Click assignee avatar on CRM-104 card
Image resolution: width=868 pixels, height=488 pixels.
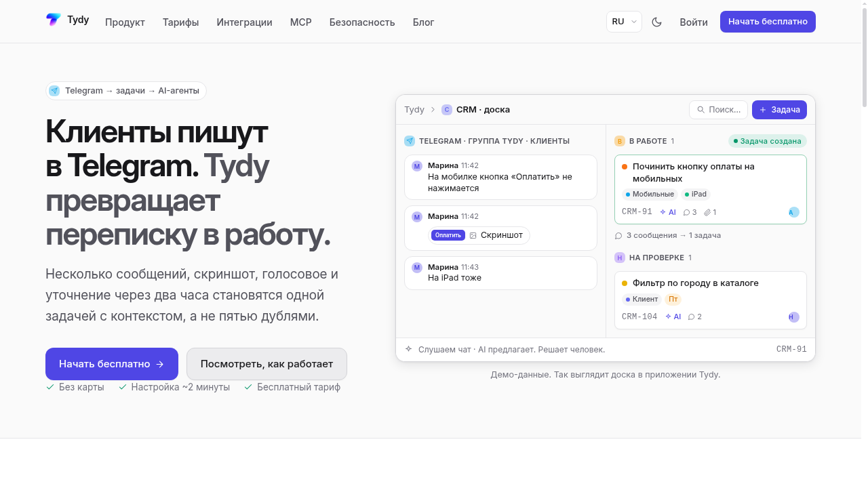pyautogui.click(x=794, y=317)
